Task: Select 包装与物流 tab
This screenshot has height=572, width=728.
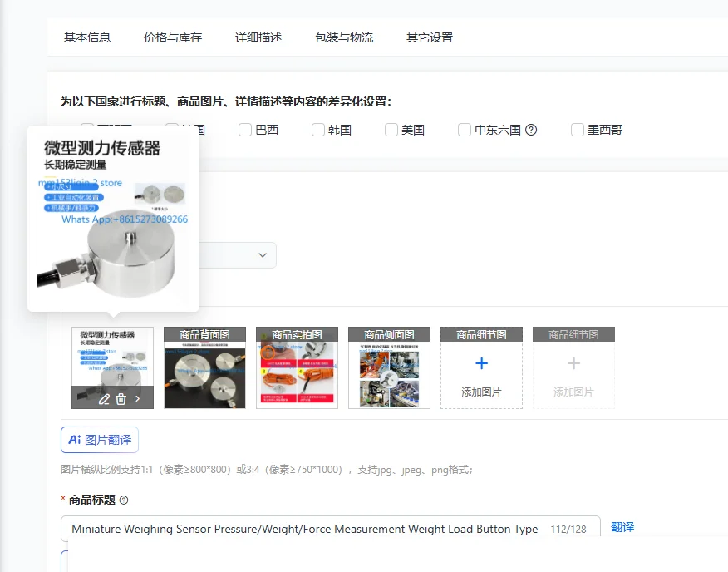Action: point(343,37)
